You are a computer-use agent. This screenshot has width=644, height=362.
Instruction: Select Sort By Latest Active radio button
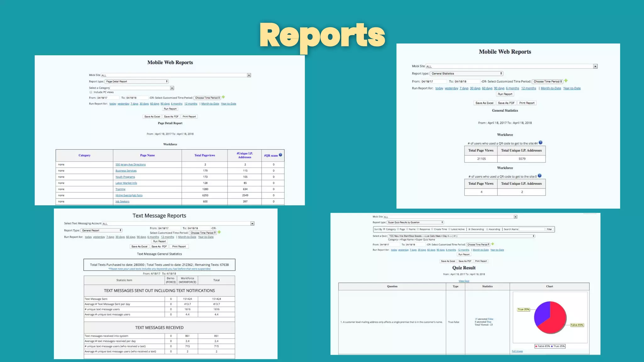pos(449,229)
